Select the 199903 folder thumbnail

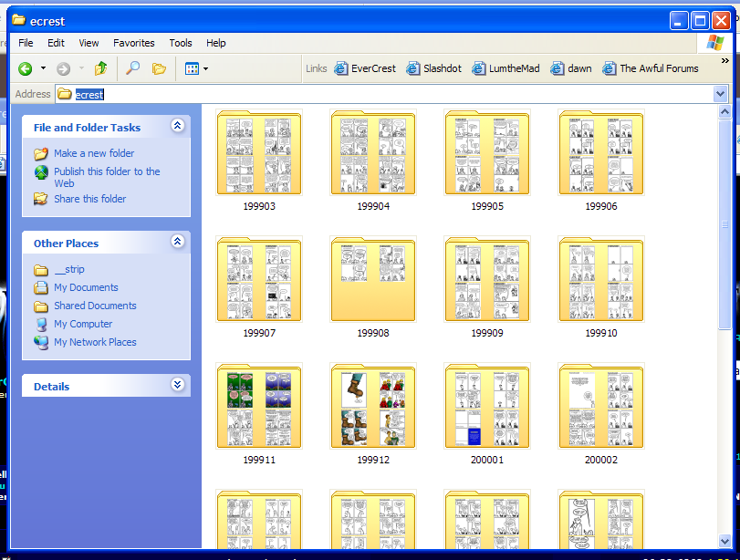point(259,152)
